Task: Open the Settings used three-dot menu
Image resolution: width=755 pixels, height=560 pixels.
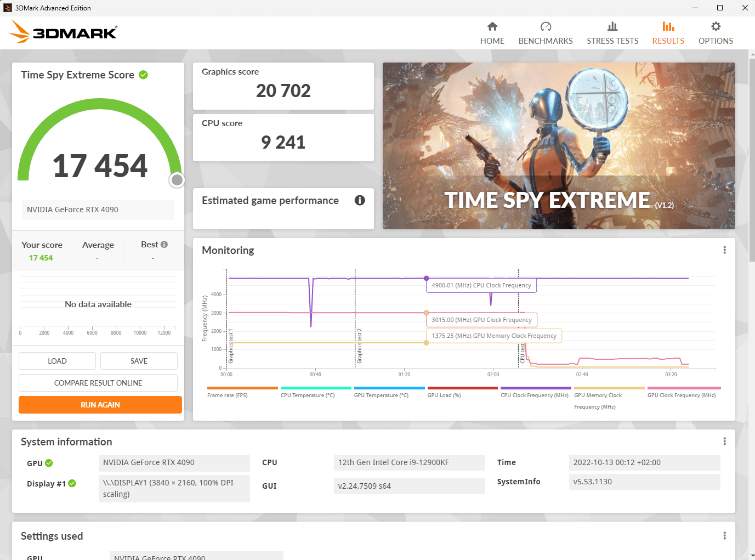Action: click(x=724, y=536)
